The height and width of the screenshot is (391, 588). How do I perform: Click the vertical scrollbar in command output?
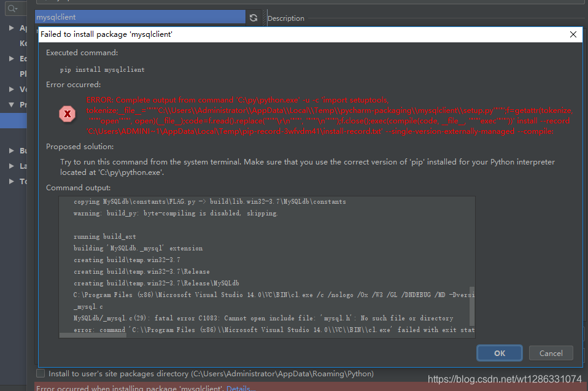point(472,306)
